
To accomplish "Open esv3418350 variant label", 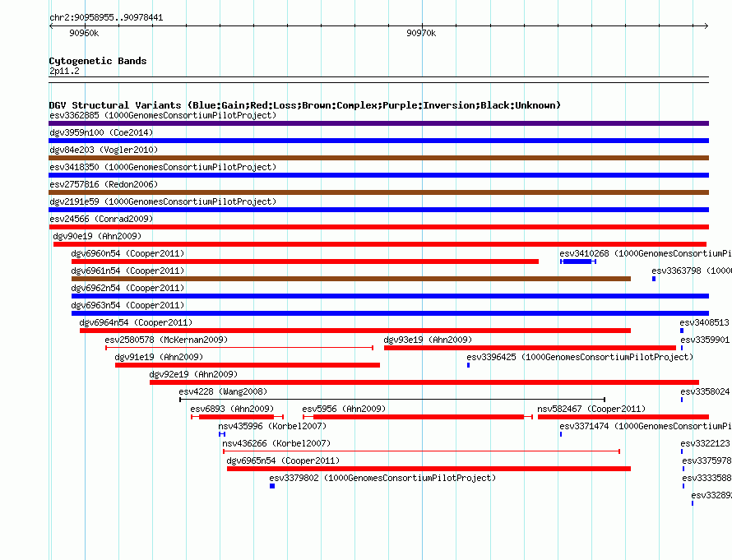I will (x=163, y=167).
